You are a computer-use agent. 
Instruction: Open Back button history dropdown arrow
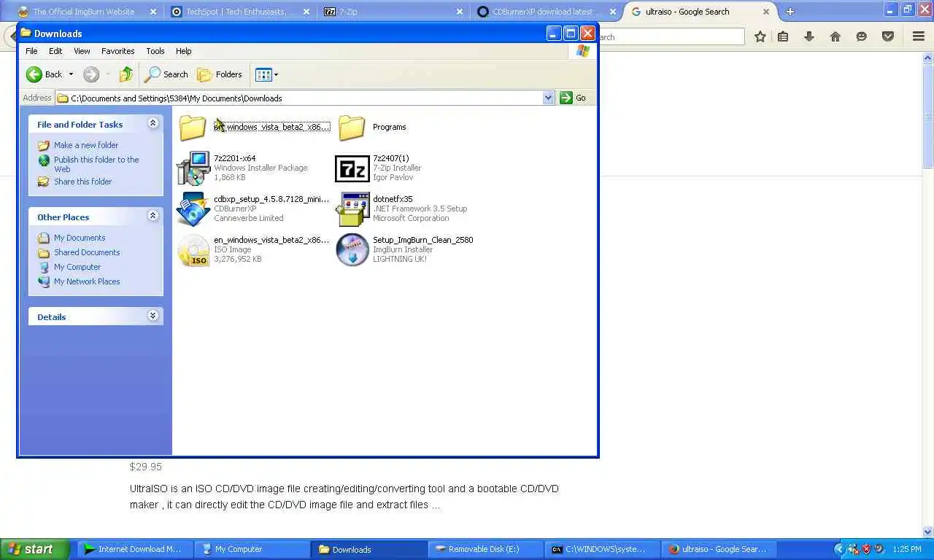pyautogui.click(x=71, y=74)
